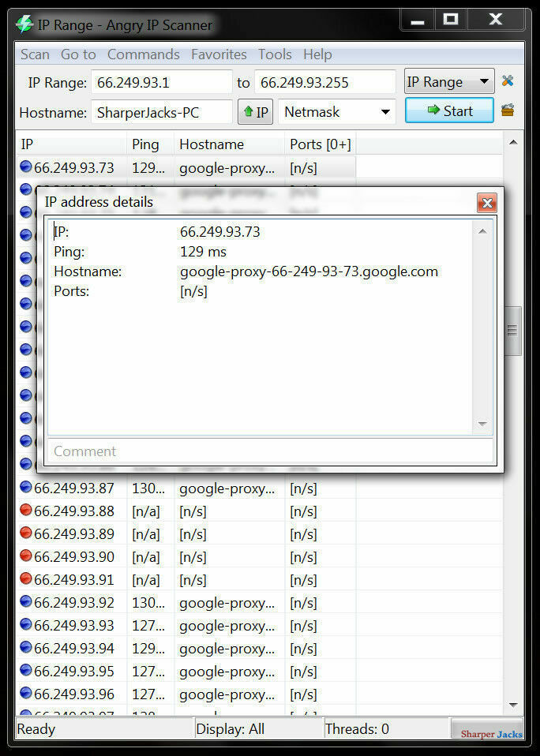Click the details dialog scrollbar up arrow
Image resolution: width=540 pixels, height=756 pixels.
pos(482,231)
